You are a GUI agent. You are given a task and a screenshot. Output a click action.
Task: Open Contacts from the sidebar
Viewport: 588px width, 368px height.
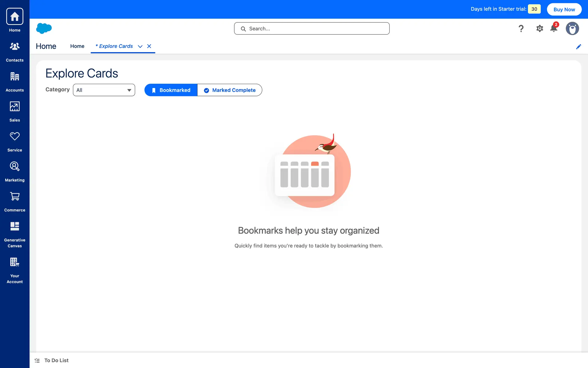click(15, 51)
